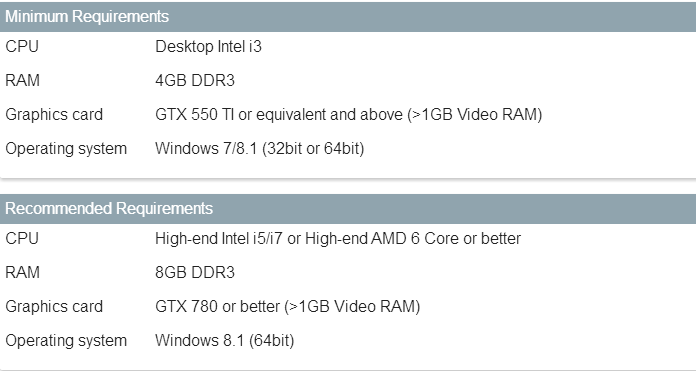Select the Desktop Intel i3 text
This screenshot has width=696, height=371.
pos(208,47)
